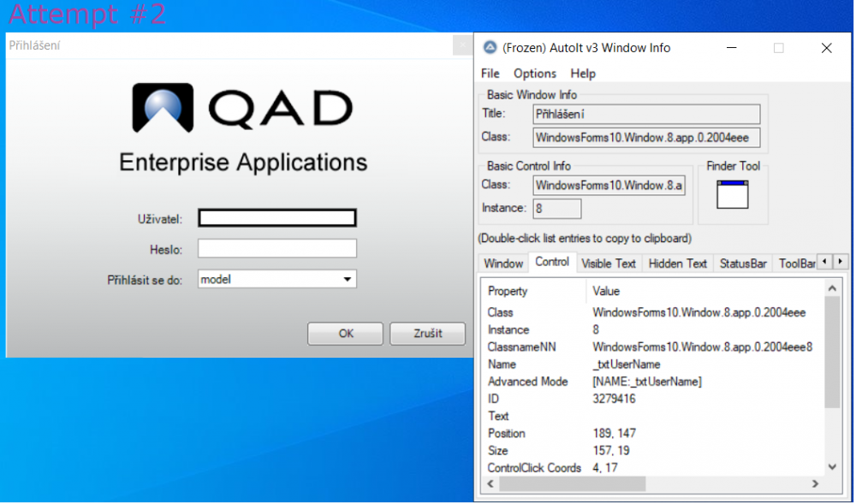The width and height of the screenshot is (856, 504).
Task: Focus the Uživatel input field
Action: point(277,218)
